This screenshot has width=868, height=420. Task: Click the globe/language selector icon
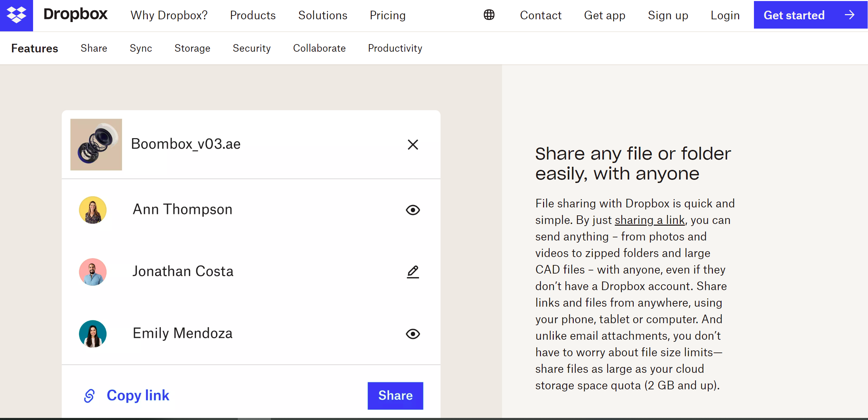489,15
